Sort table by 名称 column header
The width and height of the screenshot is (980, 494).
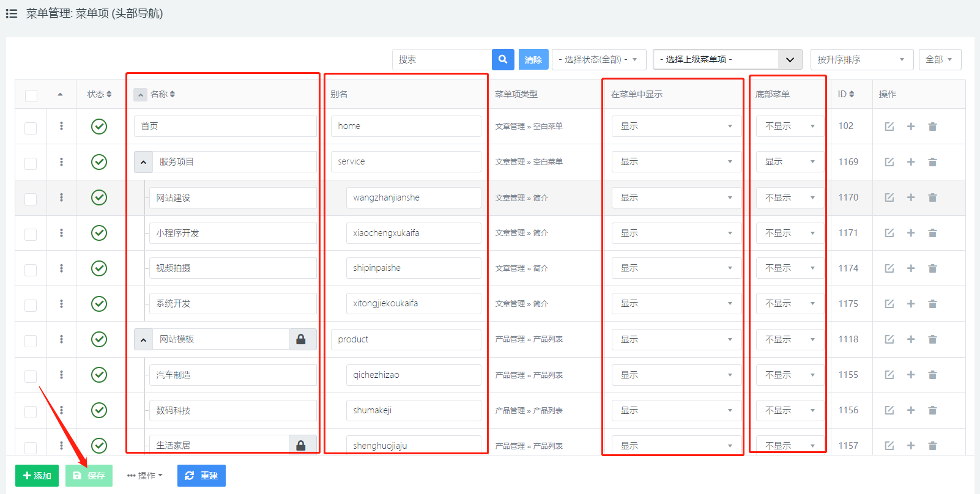pyautogui.click(x=163, y=94)
